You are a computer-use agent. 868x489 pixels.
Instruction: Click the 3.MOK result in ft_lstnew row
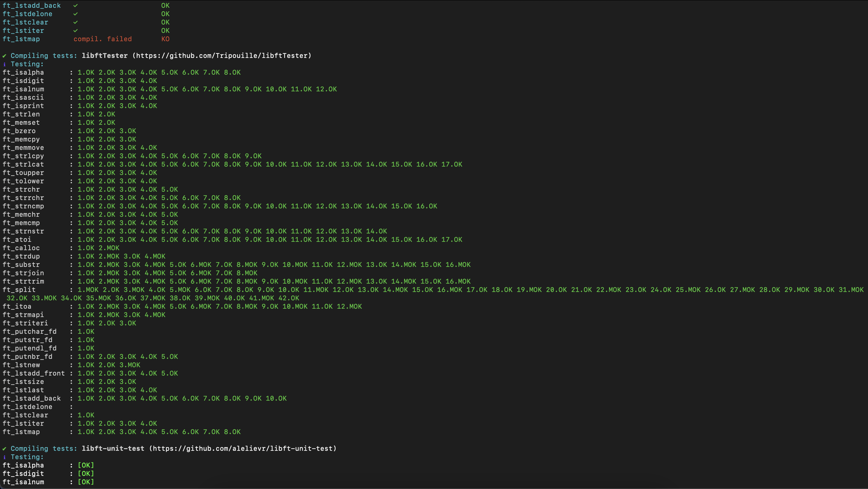pyautogui.click(x=130, y=365)
